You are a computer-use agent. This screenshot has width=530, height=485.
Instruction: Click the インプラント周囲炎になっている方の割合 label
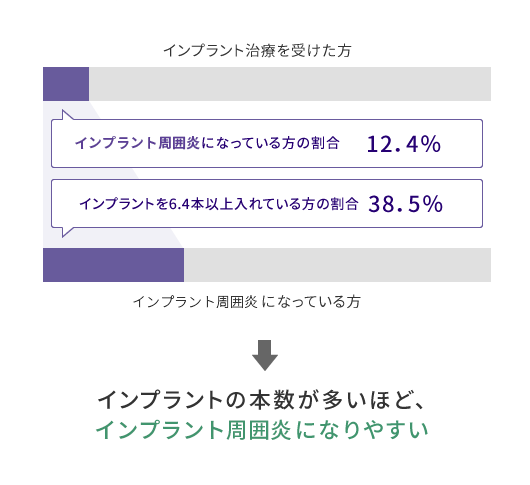click(x=207, y=143)
